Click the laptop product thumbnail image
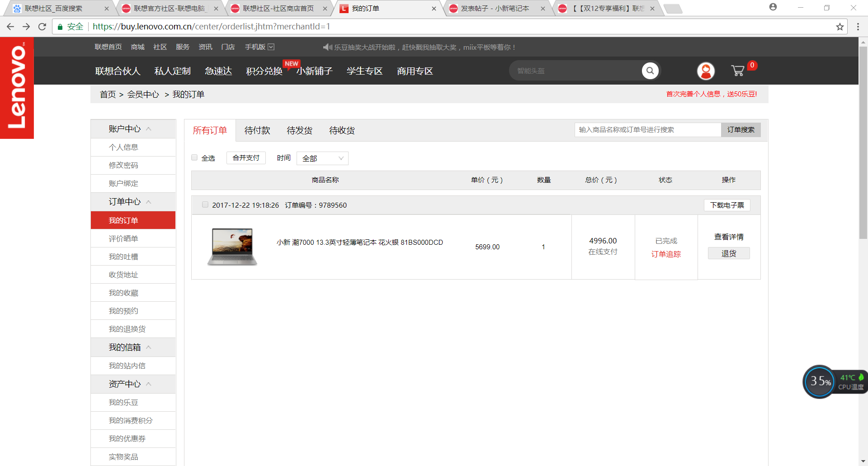 (x=232, y=247)
